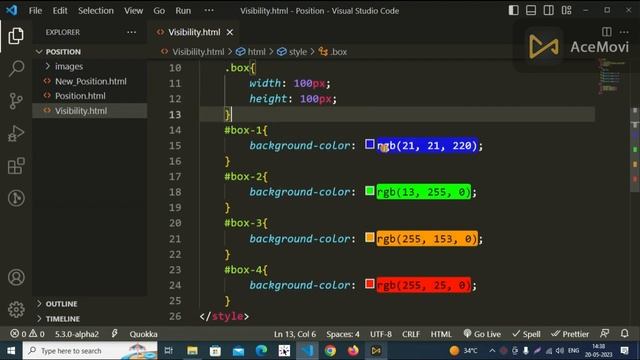Click the Windows Start button
Viewport: 640px width, 360px height.
click(x=11, y=350)
